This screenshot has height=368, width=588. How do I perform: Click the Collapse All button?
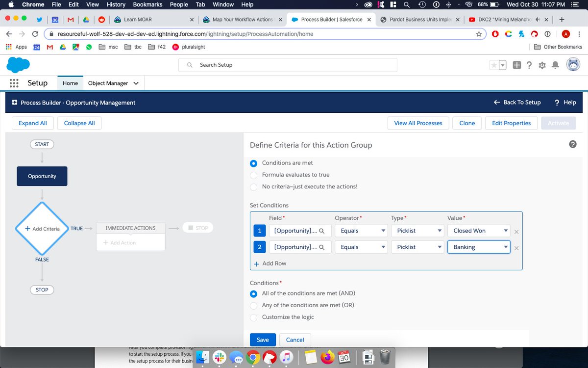tap(79, 123)
